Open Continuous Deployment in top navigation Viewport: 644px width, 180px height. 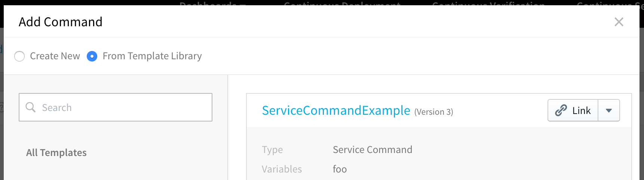[x=342, y=3]
